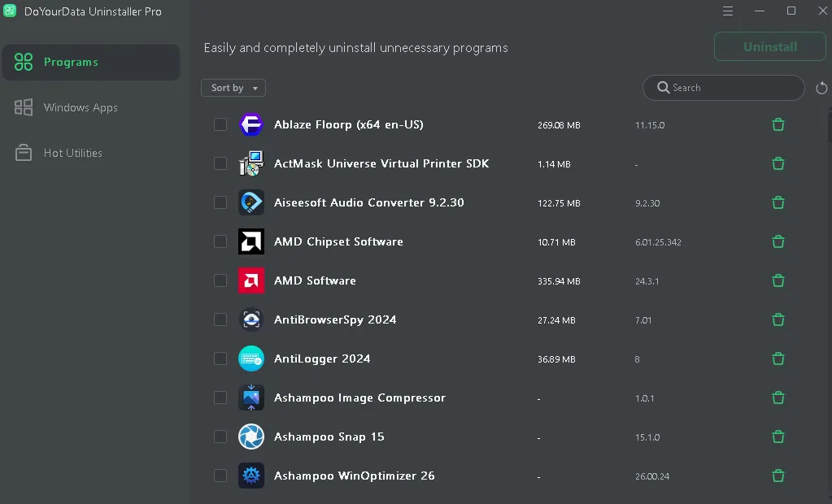Click the Ashampoo WinOptimizer 26 gear icon
The width and height of the screenshot is (832, 504).
pos(251,476)
